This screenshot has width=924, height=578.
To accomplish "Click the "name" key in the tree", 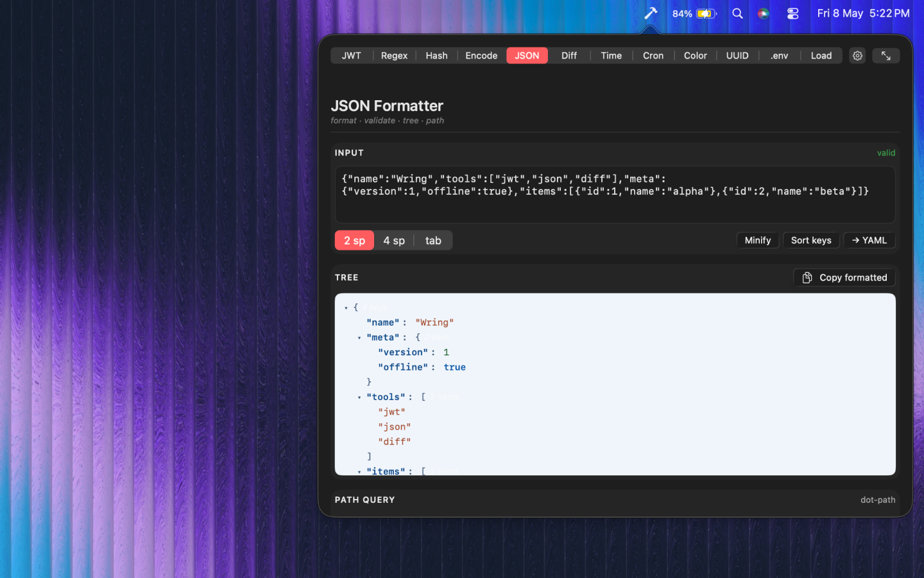I will (383, 322).
